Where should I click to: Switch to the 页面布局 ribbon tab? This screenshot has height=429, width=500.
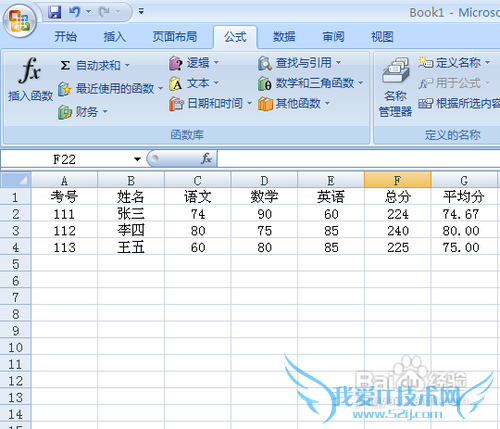[x=175, y=36]
